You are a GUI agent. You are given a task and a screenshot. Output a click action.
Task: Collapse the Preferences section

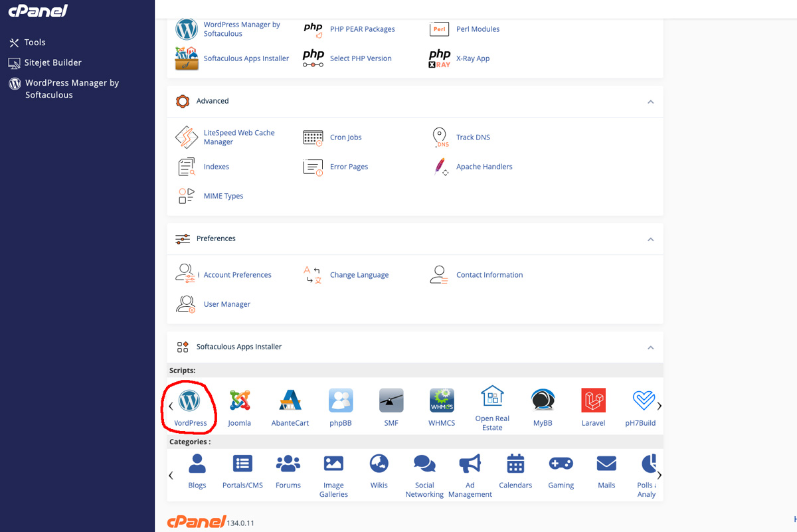click(x=651, y=239)
